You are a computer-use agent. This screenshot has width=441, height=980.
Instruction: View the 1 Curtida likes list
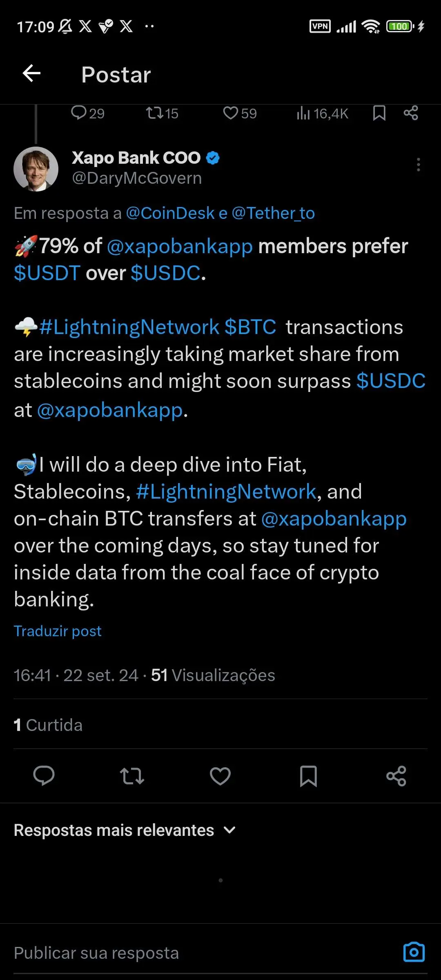pyautogui.click(x=48, y=725)
